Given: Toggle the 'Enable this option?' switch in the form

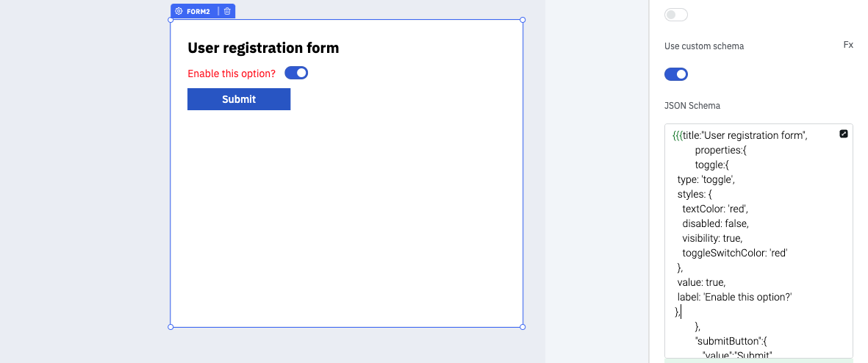Looking at the screenshot, I should (x=296, y=73).
